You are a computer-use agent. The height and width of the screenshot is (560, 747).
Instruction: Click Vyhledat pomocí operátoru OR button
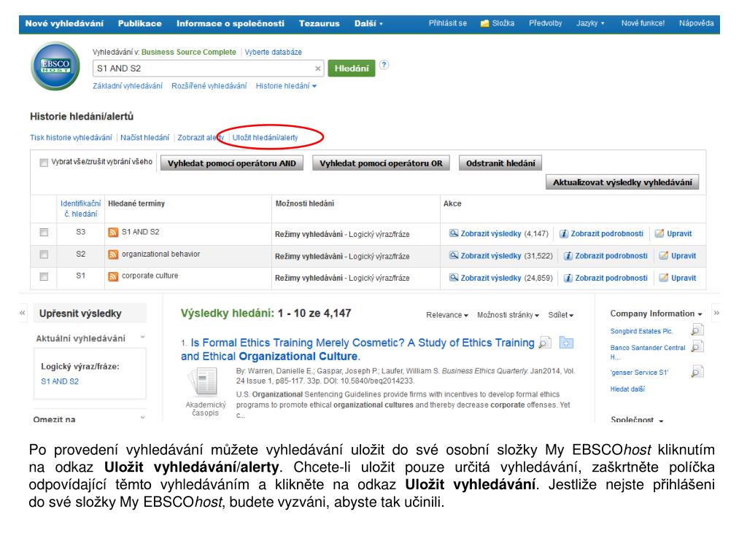click(x=381, y=163)
